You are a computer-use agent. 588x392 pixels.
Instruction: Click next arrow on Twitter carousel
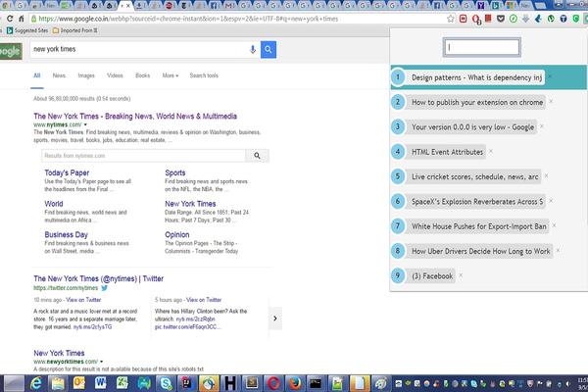point(275,317)
